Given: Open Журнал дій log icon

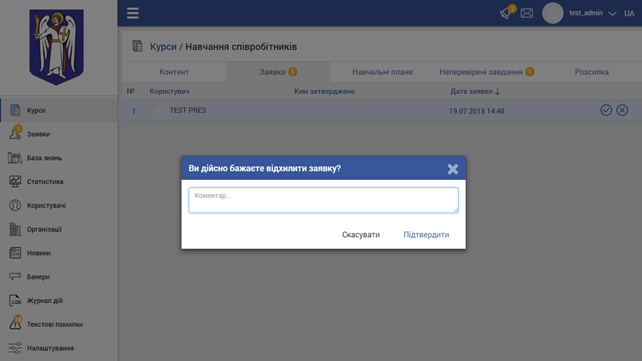Looking at the screenshot, I should 15,300.
